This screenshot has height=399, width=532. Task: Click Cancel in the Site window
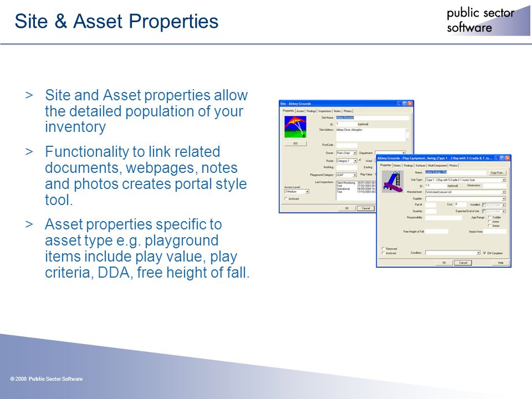click(366, 208)
